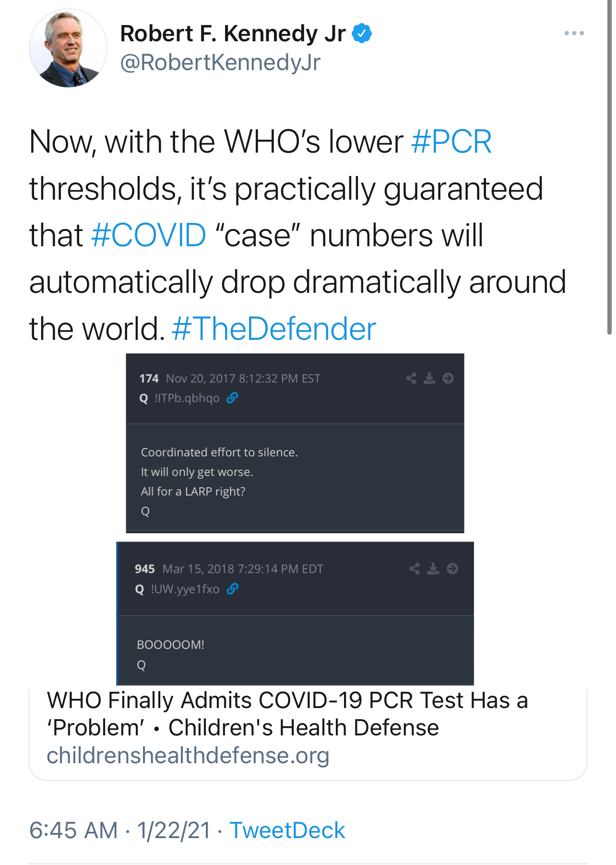This screenshot has width=616, height=865.
Task: Click the share icon on post 945
Action: [x=415, y=569]
